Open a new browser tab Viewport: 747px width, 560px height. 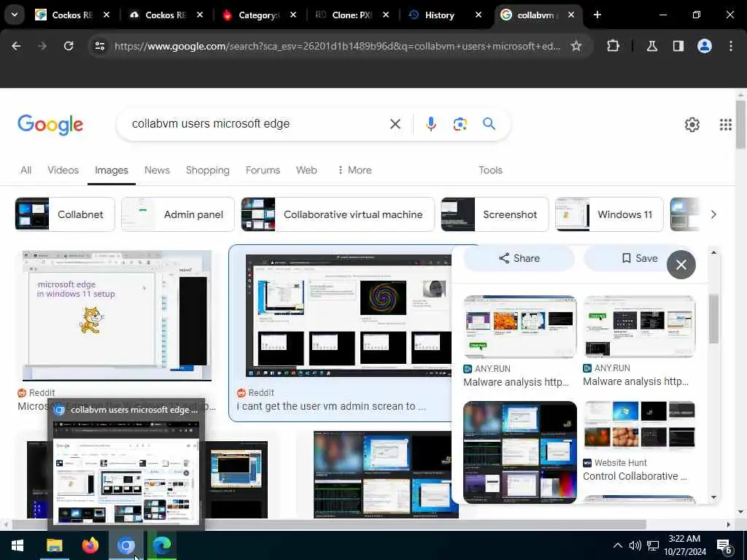pyautogui.click(x=597, y=15)
